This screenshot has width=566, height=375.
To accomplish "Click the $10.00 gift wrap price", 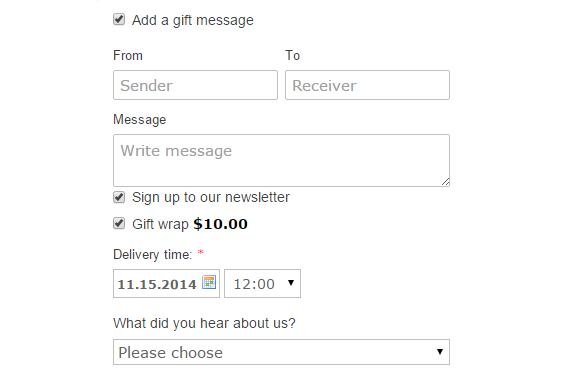I will (221, 224).
